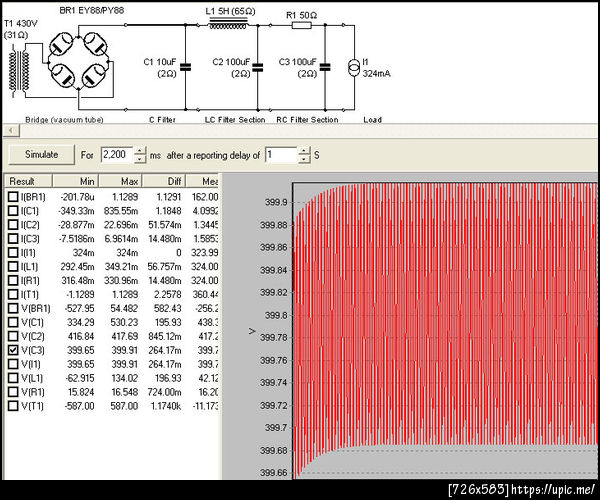Screen dimensions: 600x500
Task: Click the R1 50Ω label
Action: coord(302,15)
